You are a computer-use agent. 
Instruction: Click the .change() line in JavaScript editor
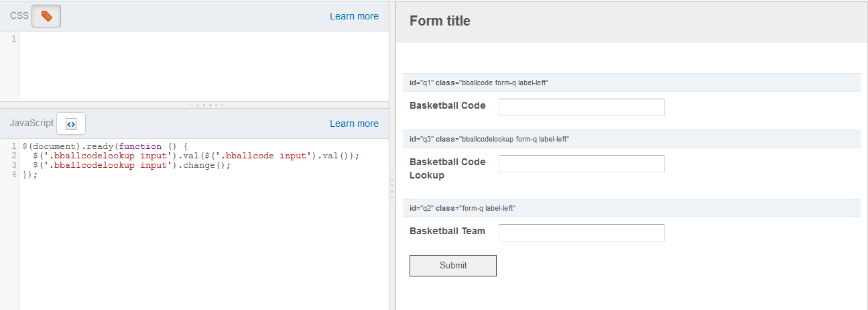[126, 165]
